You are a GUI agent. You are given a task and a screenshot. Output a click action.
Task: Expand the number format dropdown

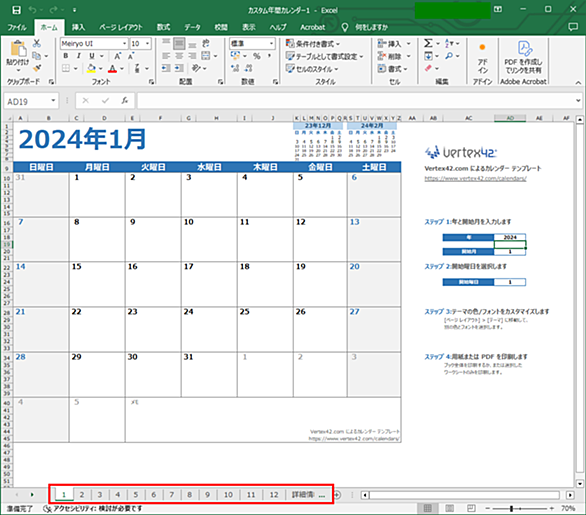271,44
